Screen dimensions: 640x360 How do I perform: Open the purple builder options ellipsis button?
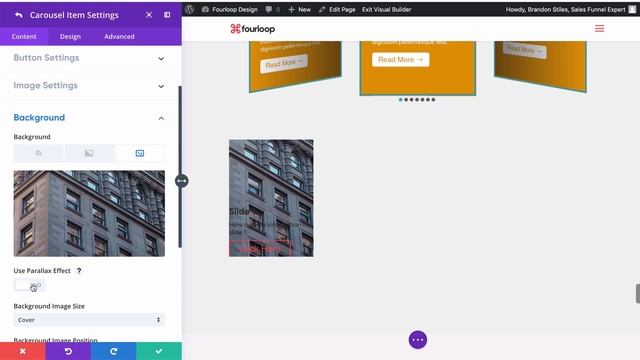[x=418, y=340]
